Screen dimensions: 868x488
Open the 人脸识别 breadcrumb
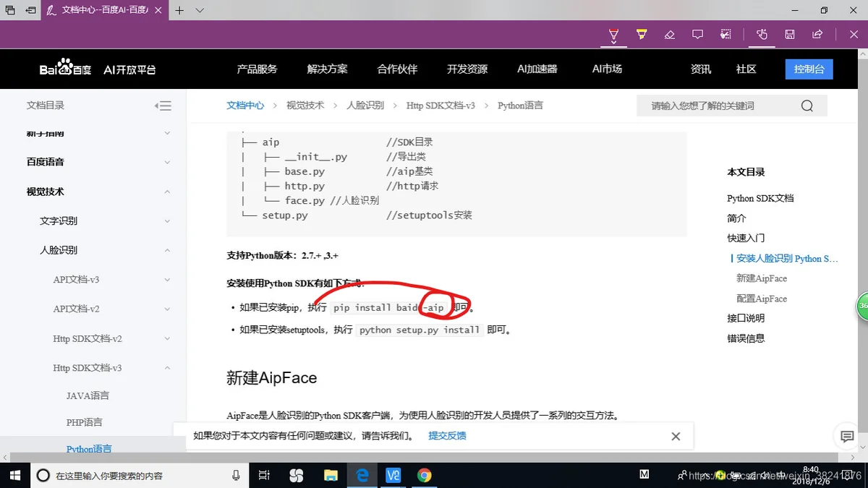tap(365, 106)
